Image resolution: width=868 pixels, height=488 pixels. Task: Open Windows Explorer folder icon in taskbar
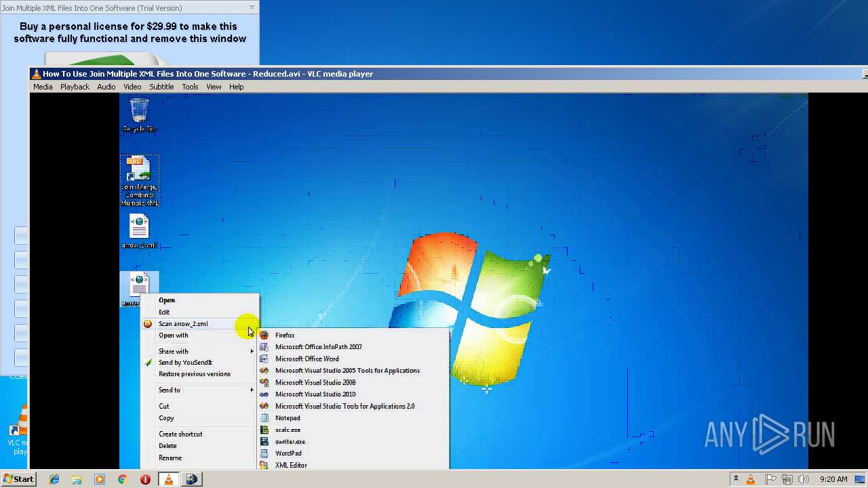77,479
